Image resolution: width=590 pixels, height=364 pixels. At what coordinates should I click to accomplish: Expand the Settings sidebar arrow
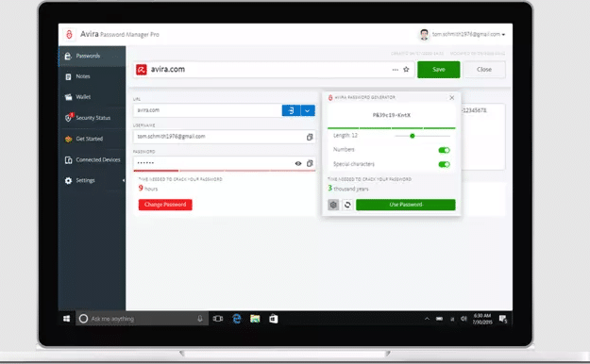pos(124,180)
